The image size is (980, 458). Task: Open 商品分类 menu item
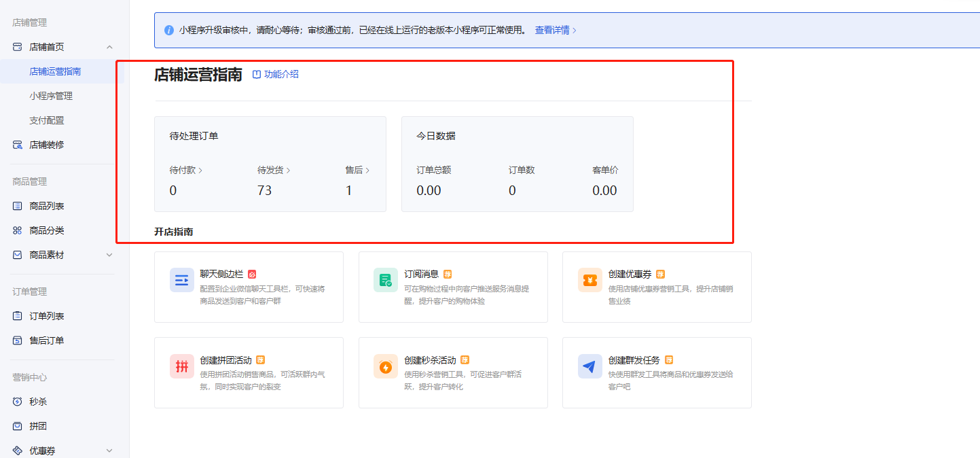click(x=47, y=230)
